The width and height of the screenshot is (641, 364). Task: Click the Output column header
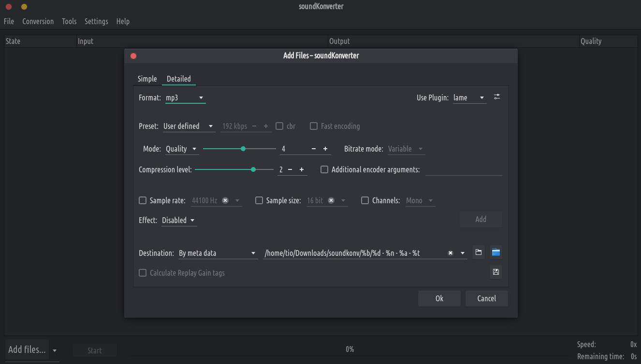click(453, 41)
